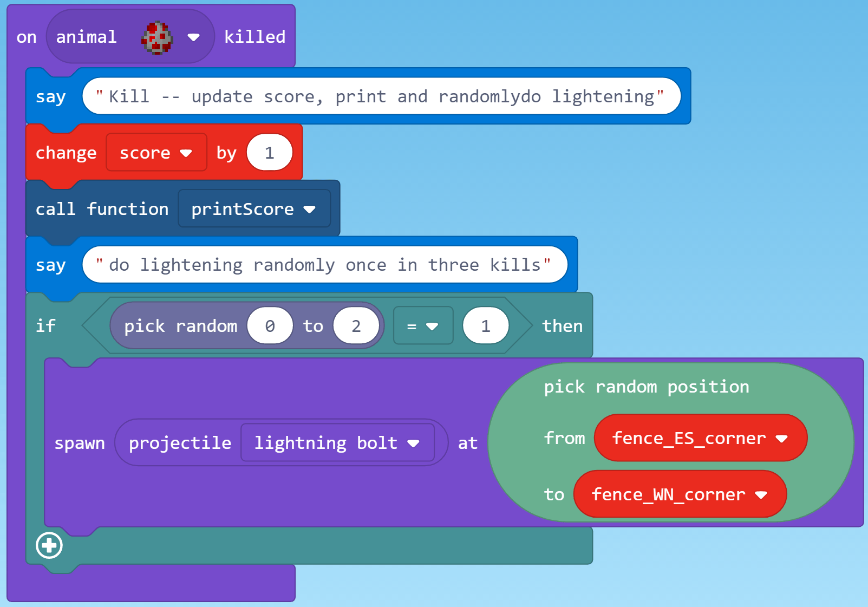
Task: Click the 'projectile' label in spawn block
Action: (180, 443)
